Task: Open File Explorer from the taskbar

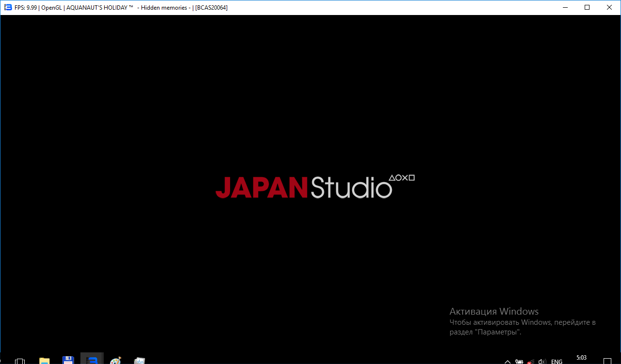Action: (44, 360)
